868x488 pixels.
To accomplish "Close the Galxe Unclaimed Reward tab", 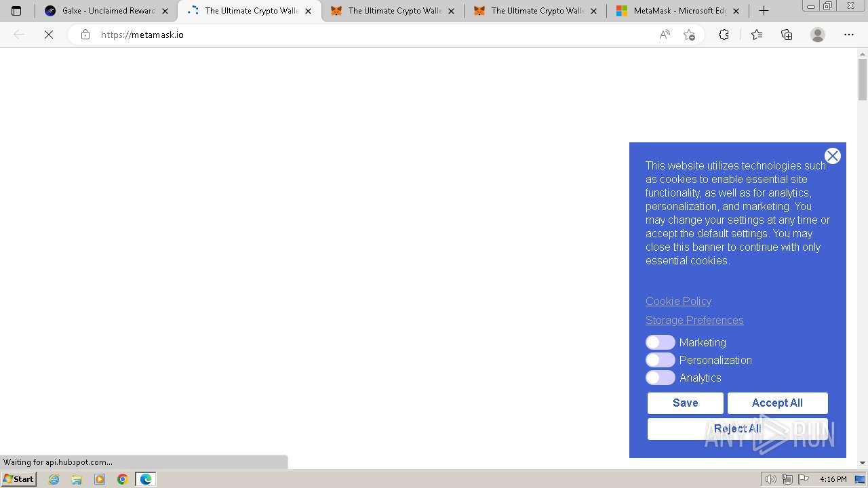I will (x=165, y=11).
